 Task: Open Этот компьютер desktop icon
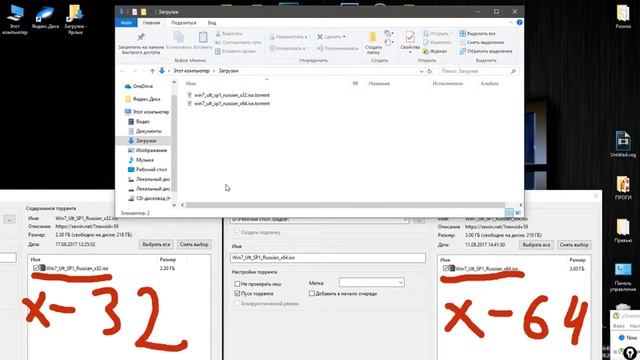click(x=15, y=18)
